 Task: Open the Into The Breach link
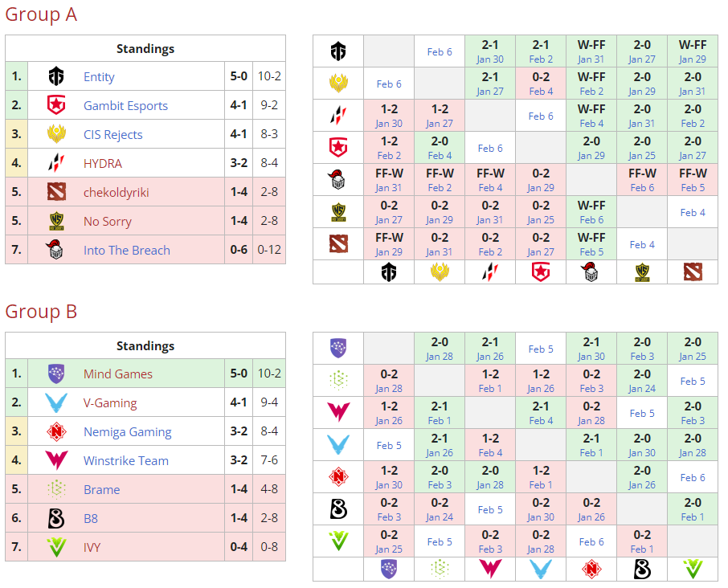tap(127, 251)
